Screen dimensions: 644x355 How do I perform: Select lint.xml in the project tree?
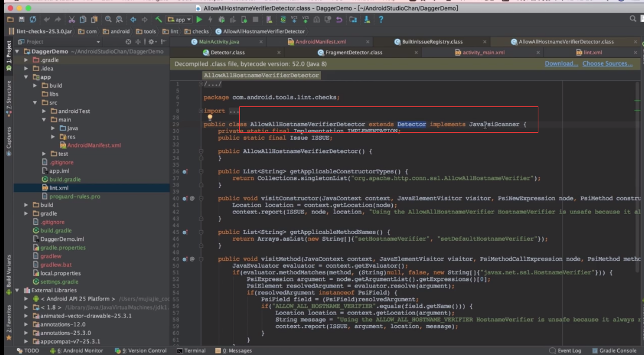(58, 188)
